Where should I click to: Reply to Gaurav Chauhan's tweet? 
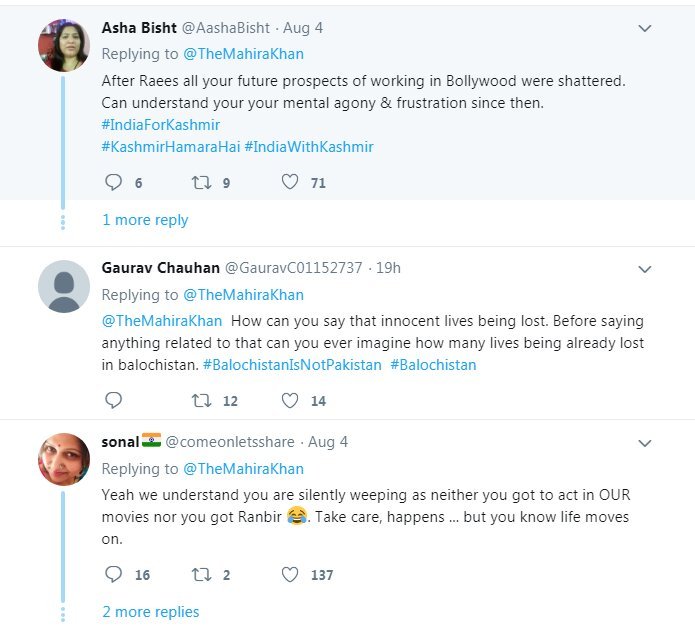(113, 400)
